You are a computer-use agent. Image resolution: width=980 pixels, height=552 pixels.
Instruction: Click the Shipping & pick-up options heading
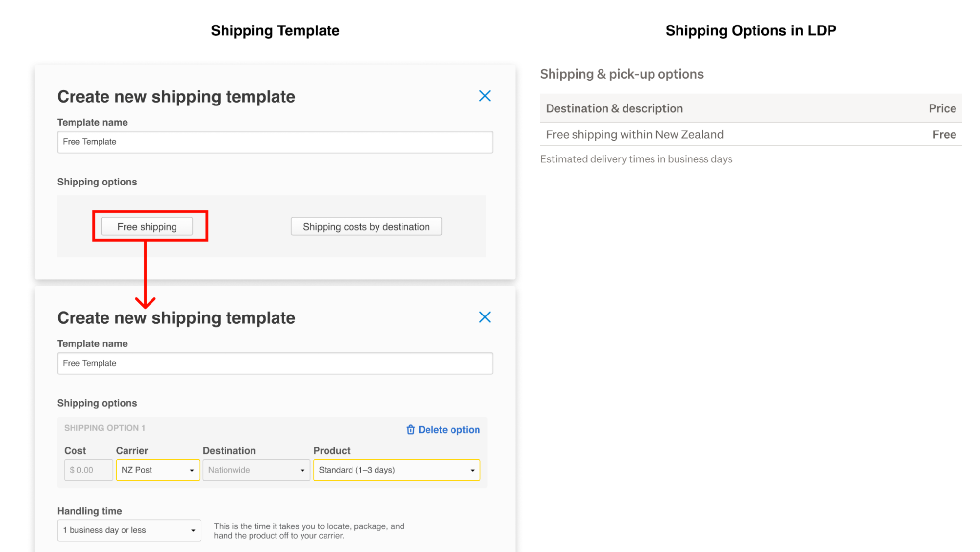tap(621, 74)
